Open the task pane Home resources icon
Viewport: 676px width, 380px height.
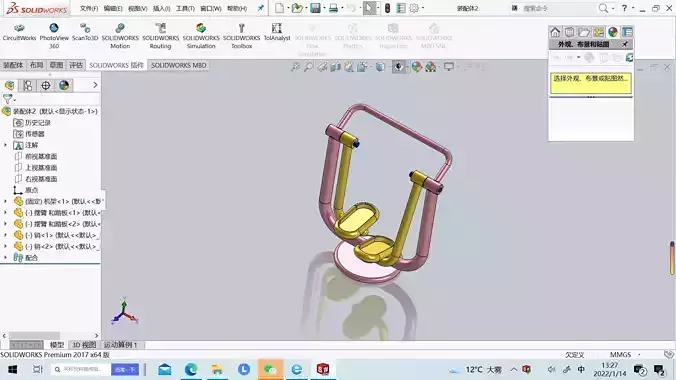point(555,32)
